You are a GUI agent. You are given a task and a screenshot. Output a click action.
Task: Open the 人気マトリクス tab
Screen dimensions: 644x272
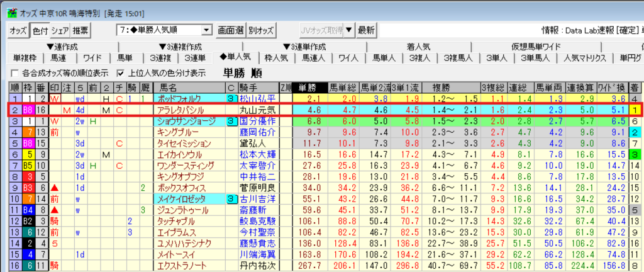[x=585, y=58]
